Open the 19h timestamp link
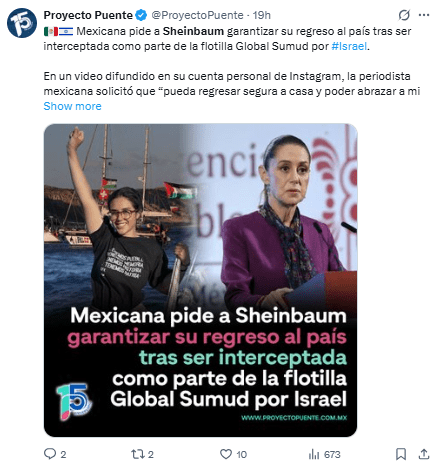Image resolution: width=438 pixels, height=471 pixels. tap(261, 15)
